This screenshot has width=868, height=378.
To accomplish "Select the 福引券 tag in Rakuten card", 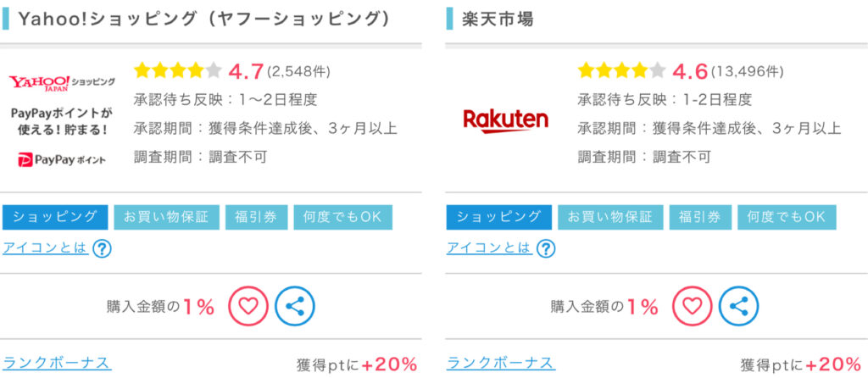I will (700, 218).
